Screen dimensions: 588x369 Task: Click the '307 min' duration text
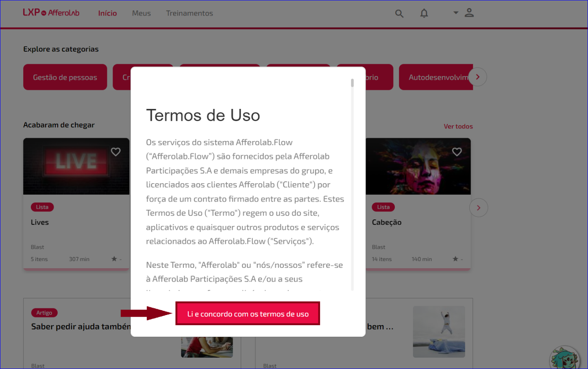(x=79, y=259)
